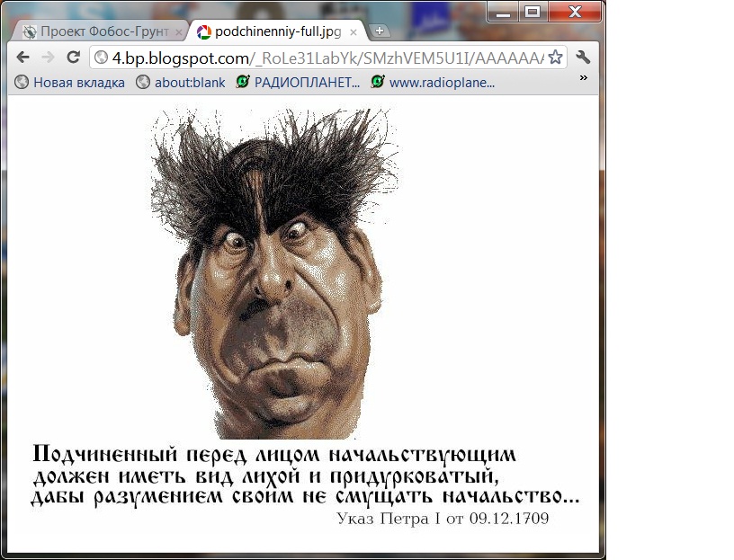Open the www.radioplane... bookmark
734x560 pixels.
pyautogui.click(x=433, y=83)
